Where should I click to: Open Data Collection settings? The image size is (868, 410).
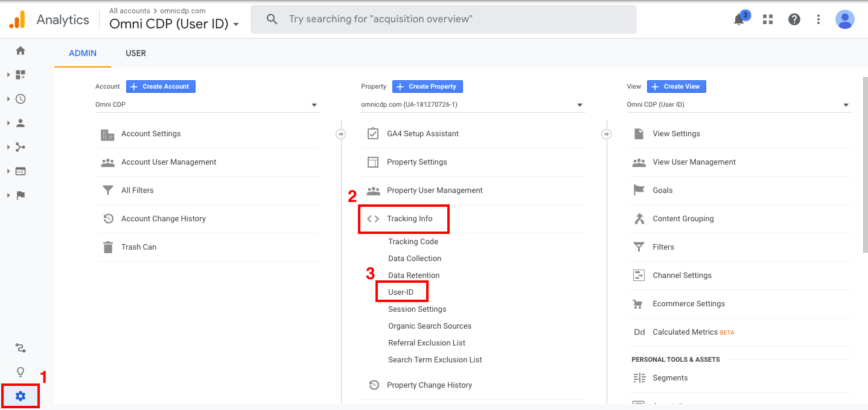click(x=415, y=259)
